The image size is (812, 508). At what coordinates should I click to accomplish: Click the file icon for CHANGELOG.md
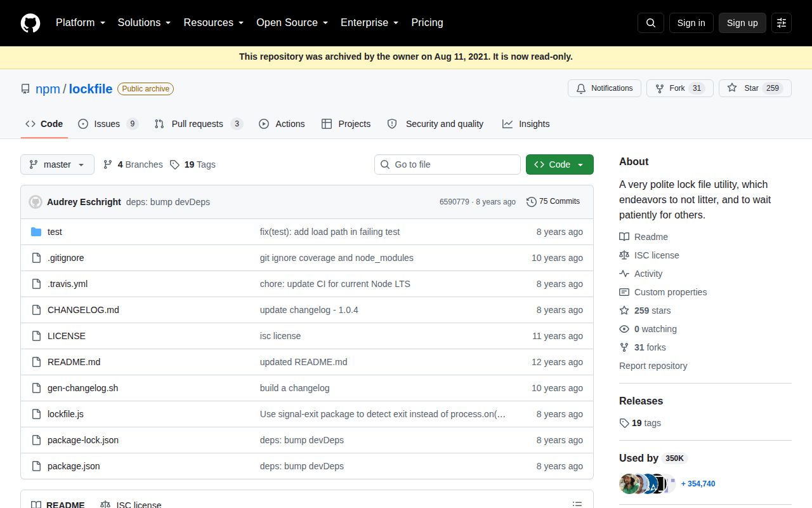pos(36,310)
